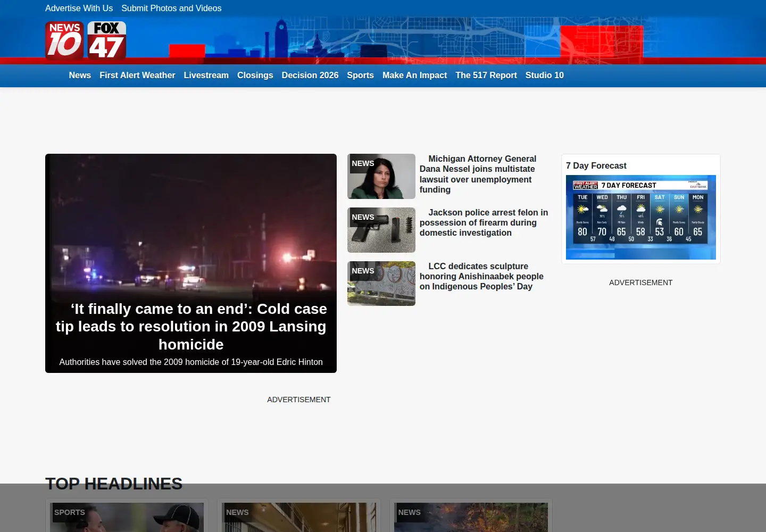
Task: Open Studio 10 navigation item
Action: (544, 76)
